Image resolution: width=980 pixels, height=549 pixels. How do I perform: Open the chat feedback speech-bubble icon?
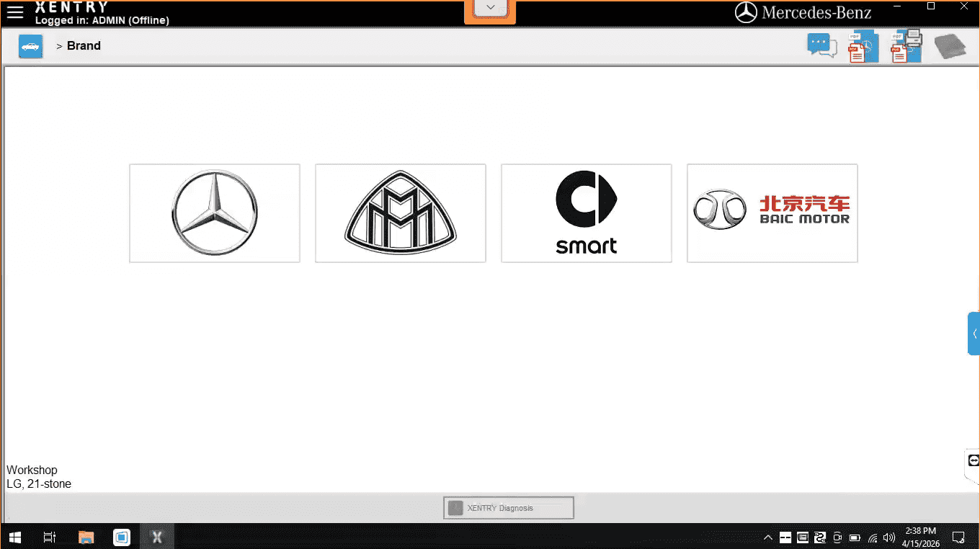point(822,46)
